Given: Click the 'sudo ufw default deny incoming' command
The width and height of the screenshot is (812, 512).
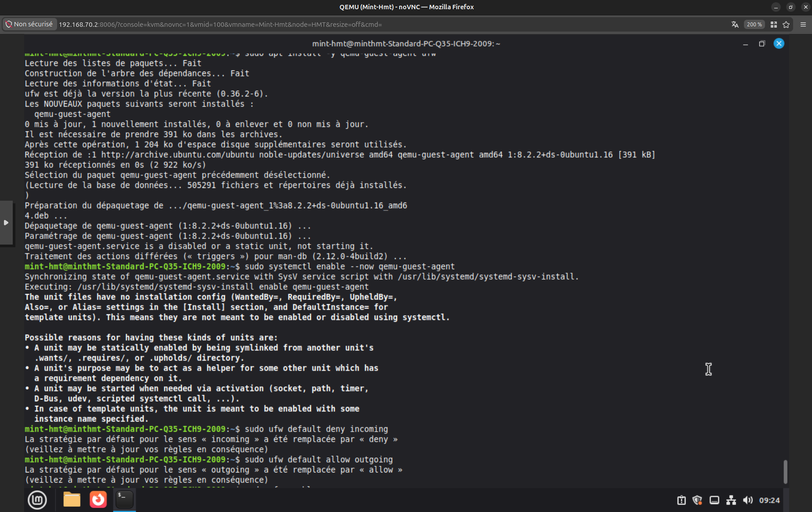Looking at the screenshot, I should (316, 429).
